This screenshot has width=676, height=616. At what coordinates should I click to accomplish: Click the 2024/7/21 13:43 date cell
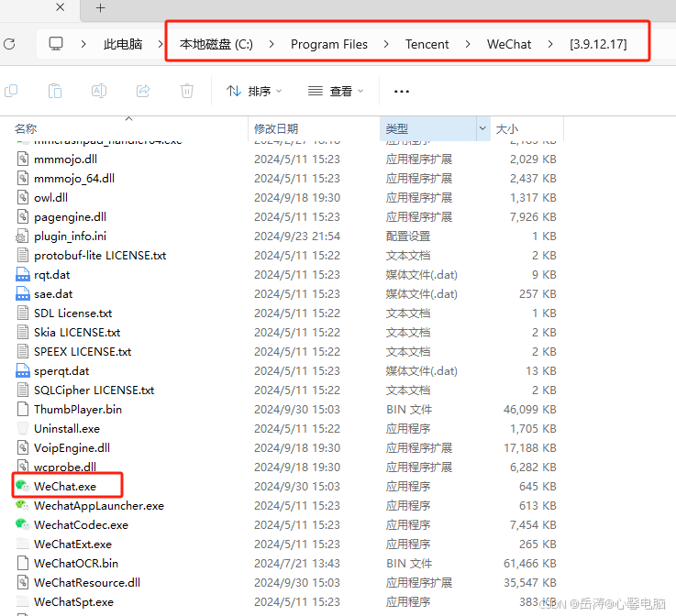coord(297,563)
